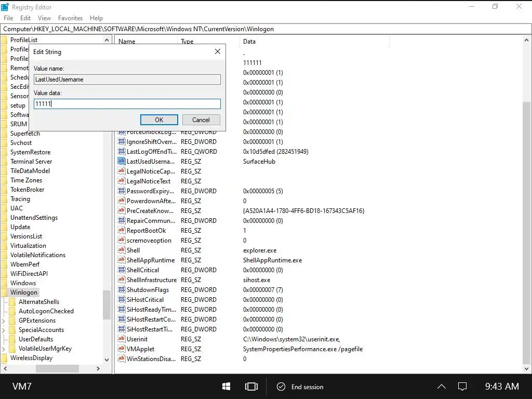The width and height of the screenshot is (532, 399).
Task: Click the PowerdownAfter string value icon
Action: [x=122, y=201]
